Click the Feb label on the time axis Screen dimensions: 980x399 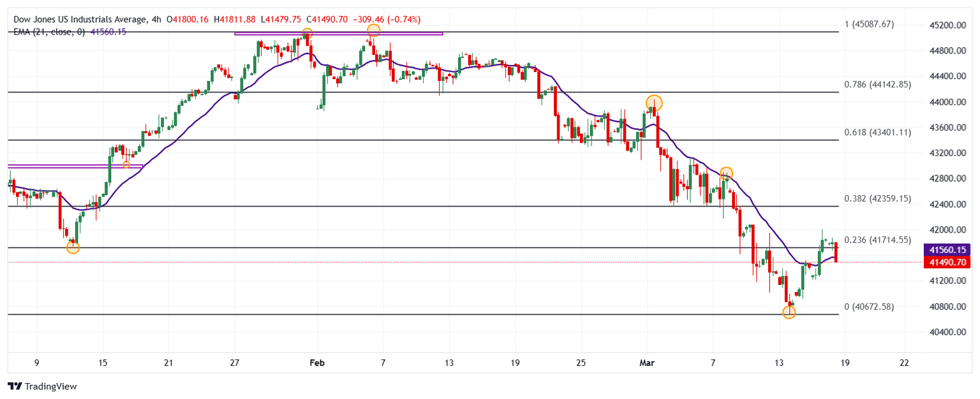316,362
